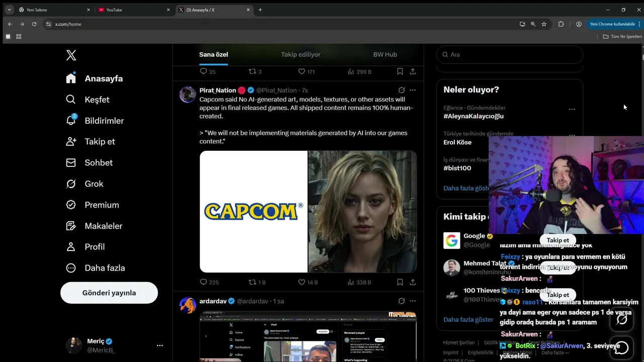The width and height of the screenshot is (644, 362).
Task: Click ardardav account name
Action: point(213,301)
